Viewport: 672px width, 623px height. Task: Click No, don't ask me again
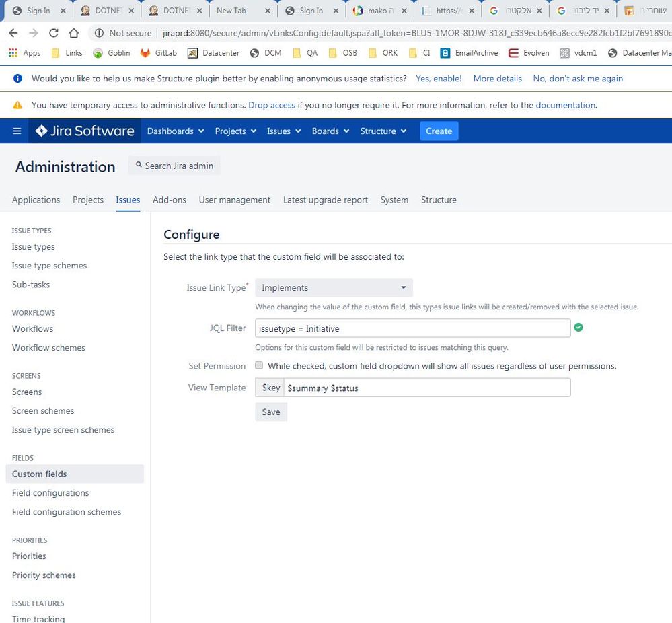[578, 79]
